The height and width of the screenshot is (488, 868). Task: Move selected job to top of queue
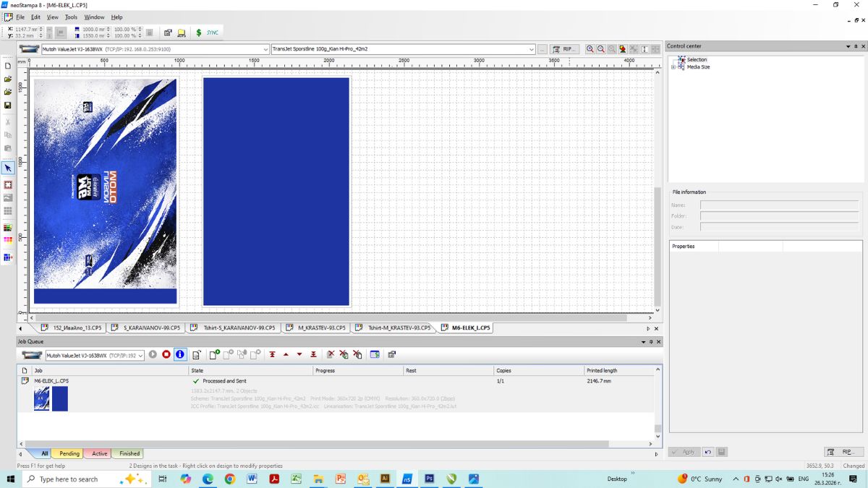pos(272,355)
